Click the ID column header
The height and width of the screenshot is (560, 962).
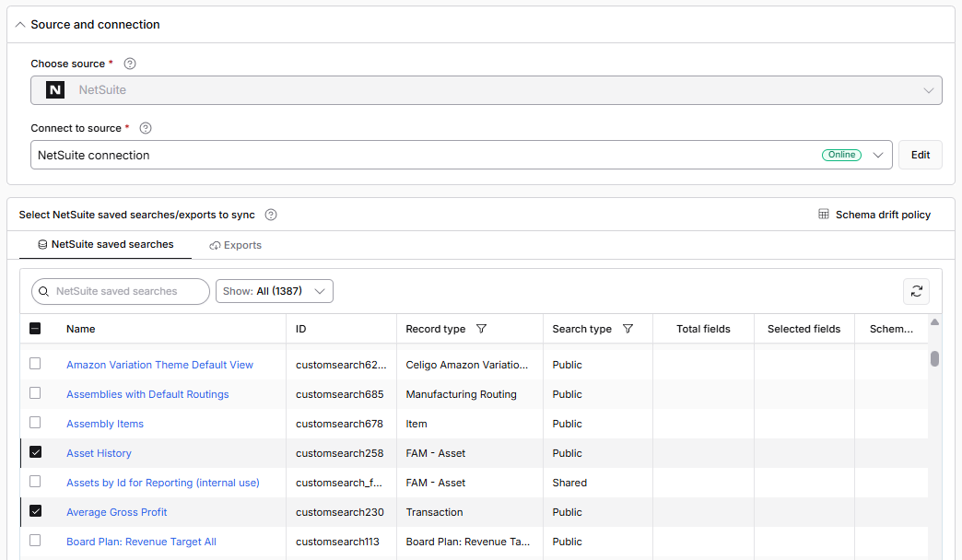pyautogui.click(x=300, y=329)
